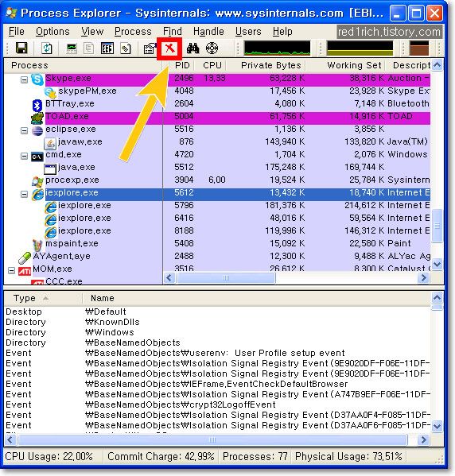Click the CPU usage history mini graph
Screen dimensions: 455x476
(277, 48)
